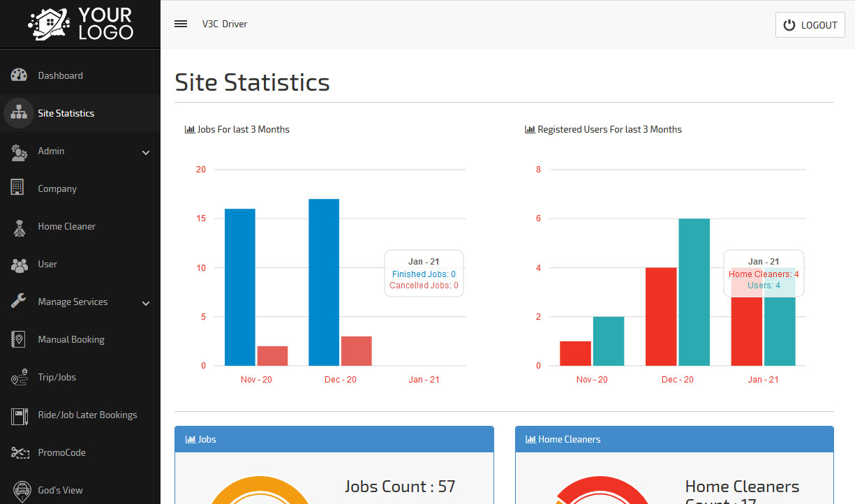This screenshot has height=504, width=855.
Task: Click the Dec - 20 teal users bar
Action: click(694, 292)
